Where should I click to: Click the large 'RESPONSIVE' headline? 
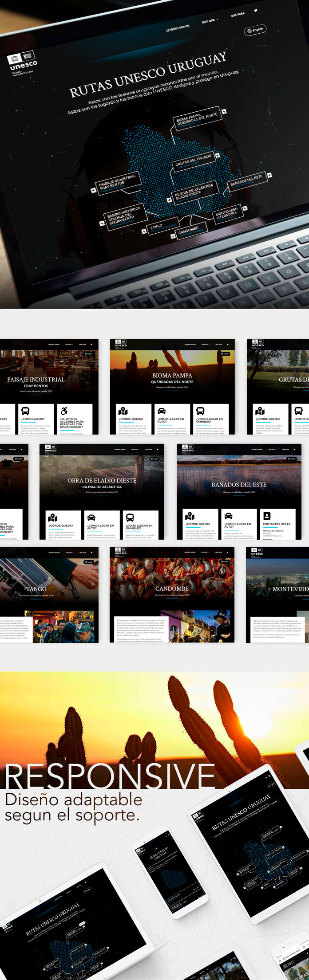tap(110, 776)
